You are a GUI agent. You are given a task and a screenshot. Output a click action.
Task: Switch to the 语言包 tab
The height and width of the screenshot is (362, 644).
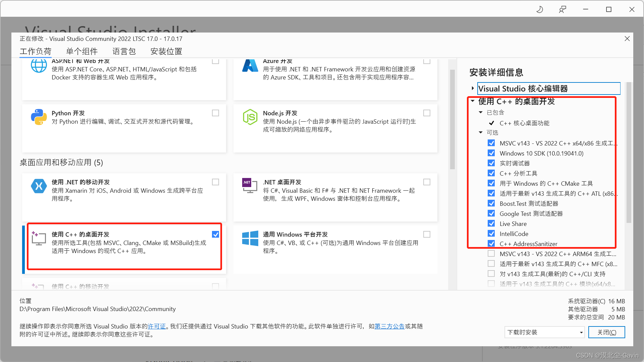pos(124,51)
